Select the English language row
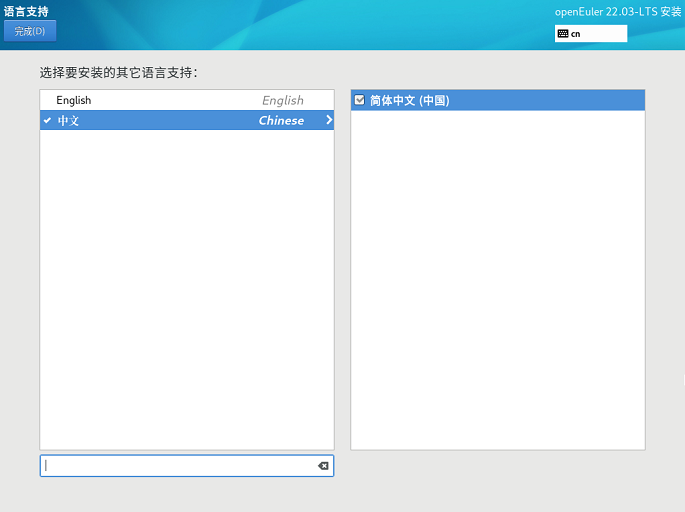Viewport: 685px width, 512px height. (74, 100)
